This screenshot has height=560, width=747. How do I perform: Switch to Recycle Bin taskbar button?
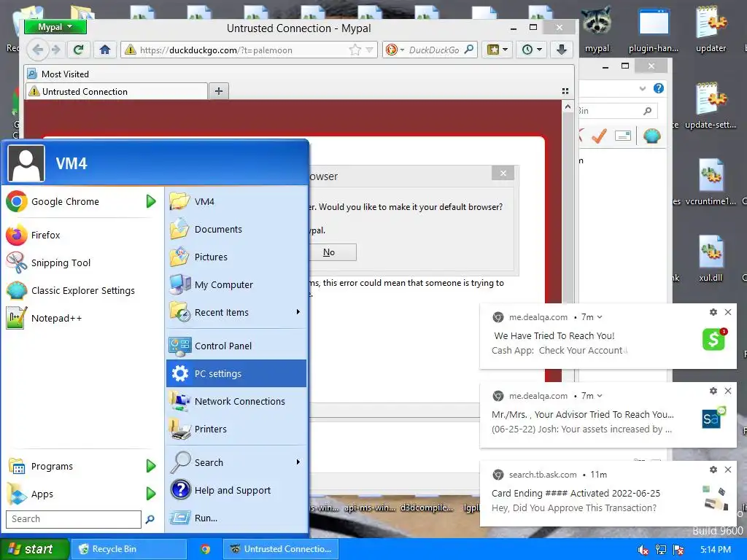point(128,549)
